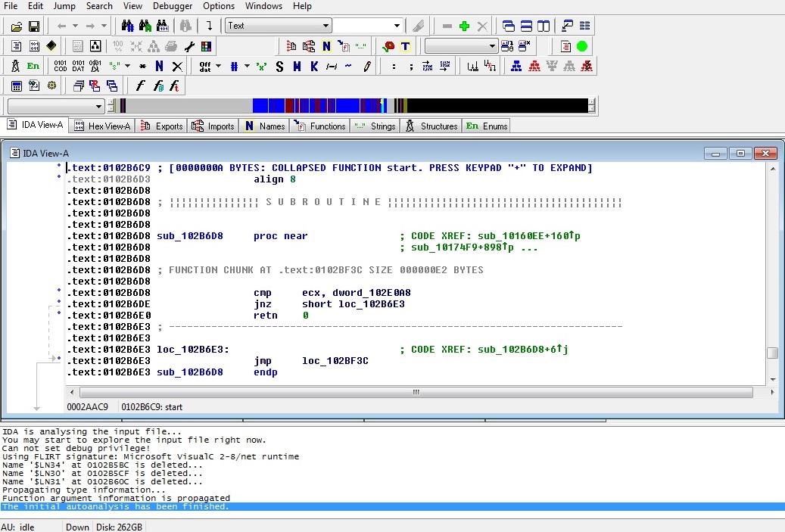785x532 pixels.
Task: Click the pencil edit icon
Action: pos(367,66)
